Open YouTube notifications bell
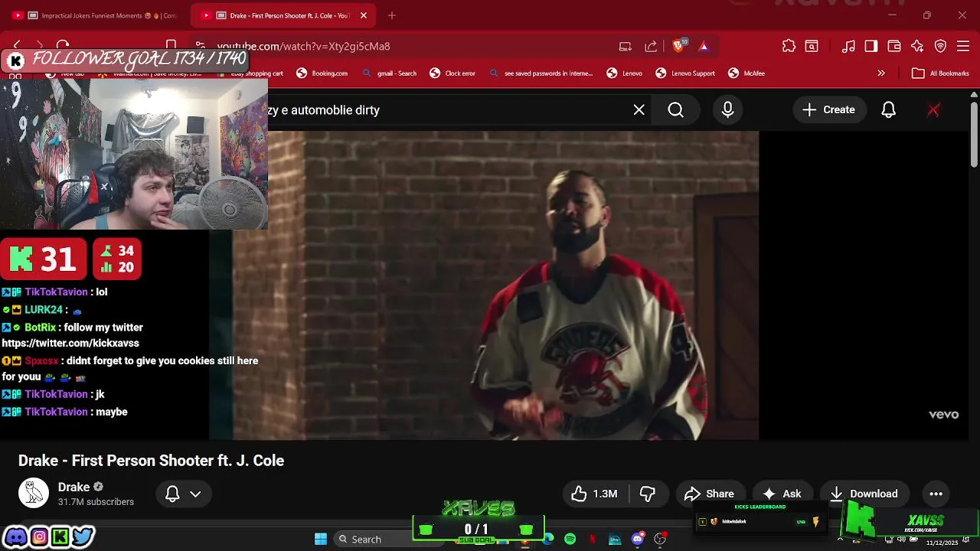 pos(888,110)
